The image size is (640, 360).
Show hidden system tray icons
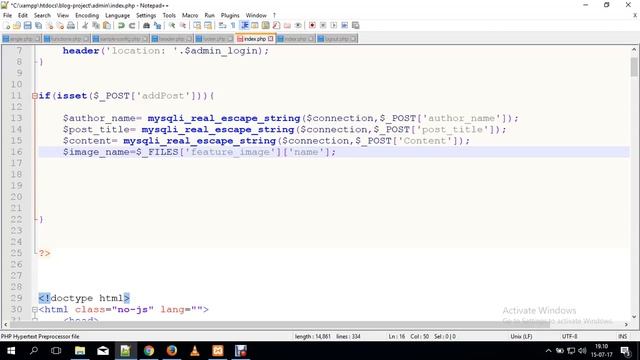point(548,351)
